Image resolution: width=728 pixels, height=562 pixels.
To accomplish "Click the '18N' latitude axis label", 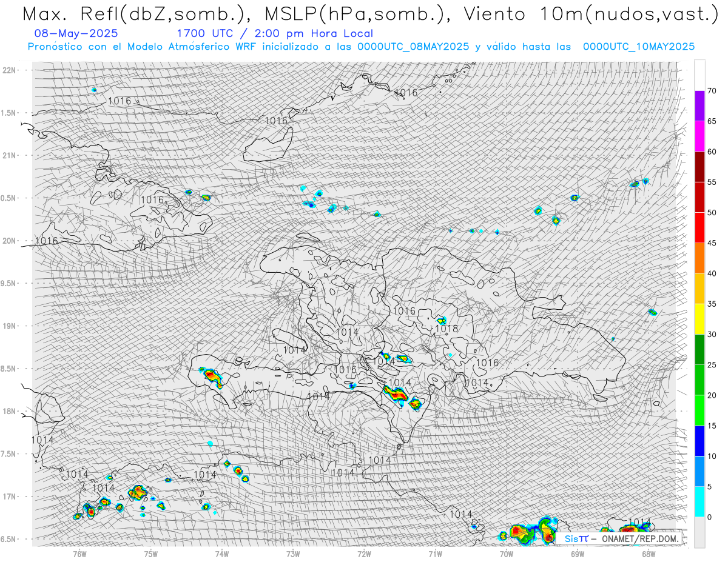I will point(9,411).
